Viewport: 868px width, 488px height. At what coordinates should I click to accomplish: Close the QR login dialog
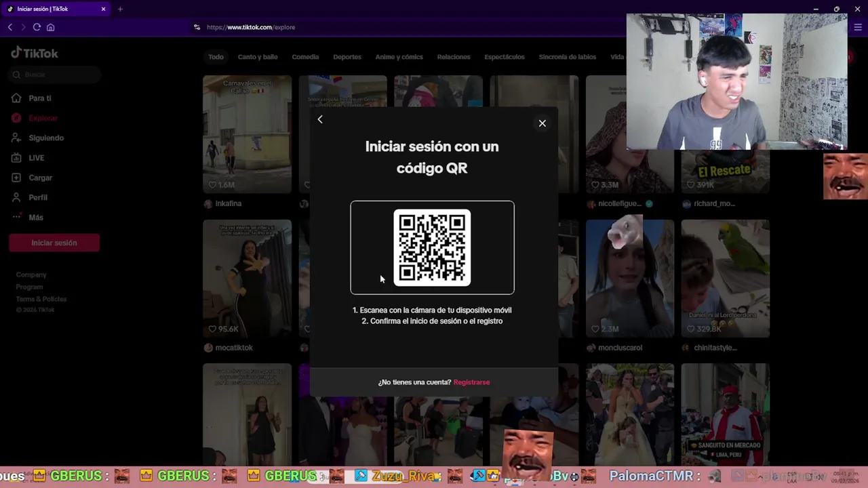coord(542,123)
